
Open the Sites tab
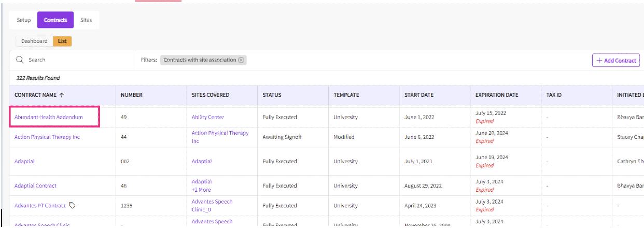pyautogui.click(x=86, y=20)
